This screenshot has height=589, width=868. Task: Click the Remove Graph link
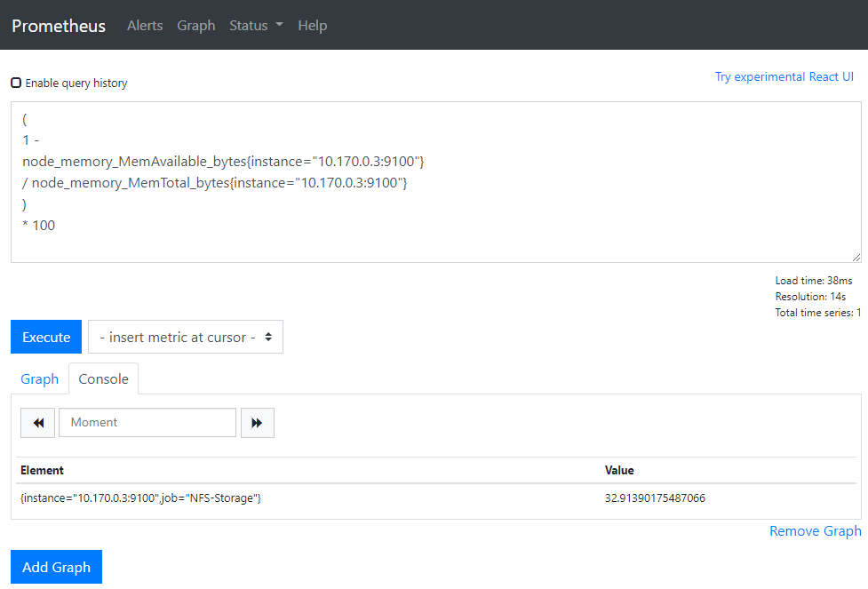[815, 531]
